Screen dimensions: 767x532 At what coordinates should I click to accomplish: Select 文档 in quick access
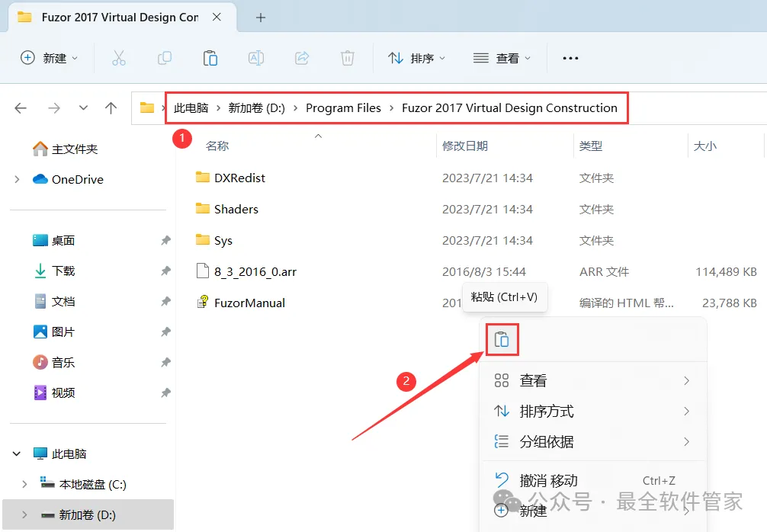pyautogui.click(x=54, y=301)
